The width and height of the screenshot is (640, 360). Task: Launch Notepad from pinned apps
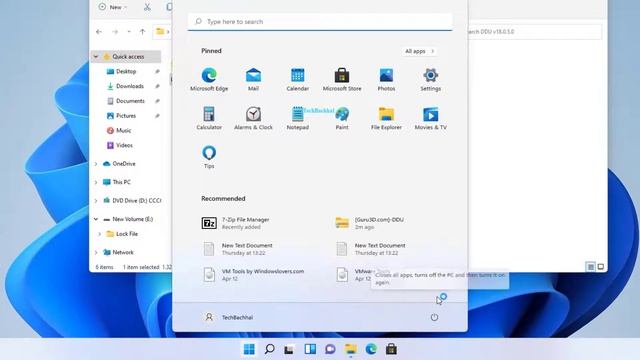tap(298, 118)
